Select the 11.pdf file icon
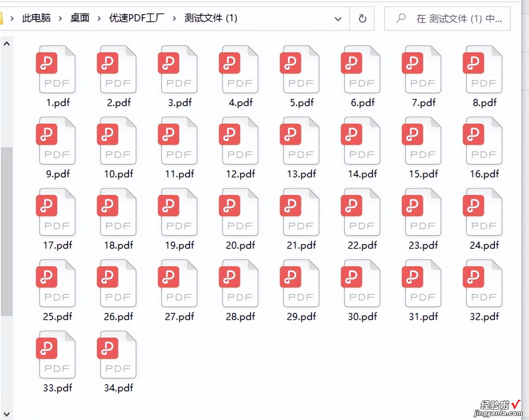 point(178,141)
